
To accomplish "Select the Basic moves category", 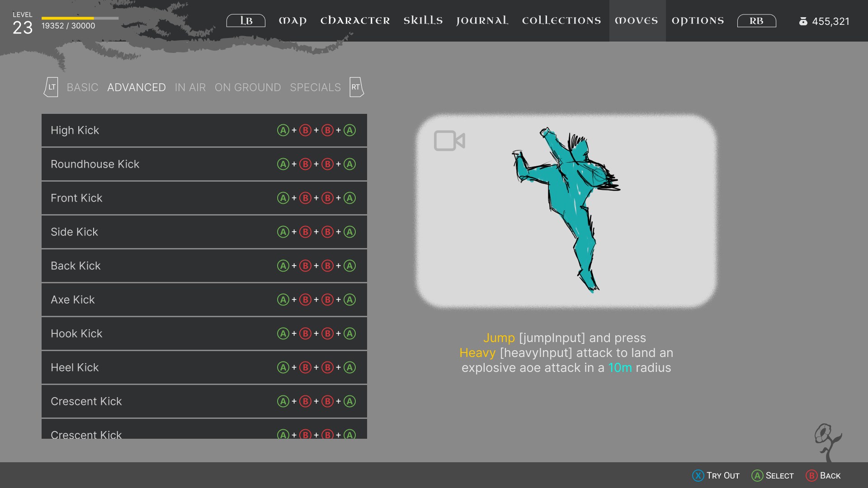I will pos(82,87).
